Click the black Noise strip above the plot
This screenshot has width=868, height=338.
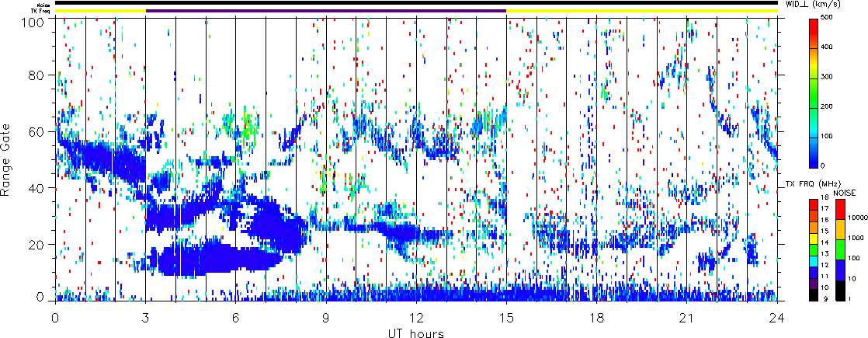tap(416, 3)
